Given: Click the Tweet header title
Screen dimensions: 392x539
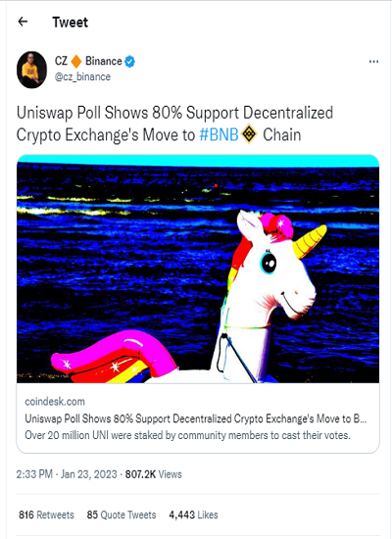Looking at the screenshot, I should [71, 23].
